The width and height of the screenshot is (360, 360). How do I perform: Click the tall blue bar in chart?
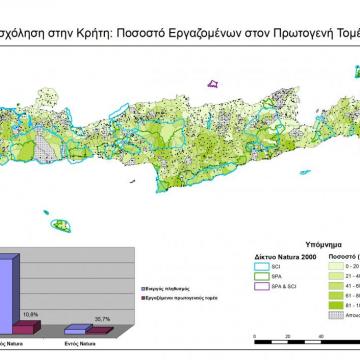(9, 293)
